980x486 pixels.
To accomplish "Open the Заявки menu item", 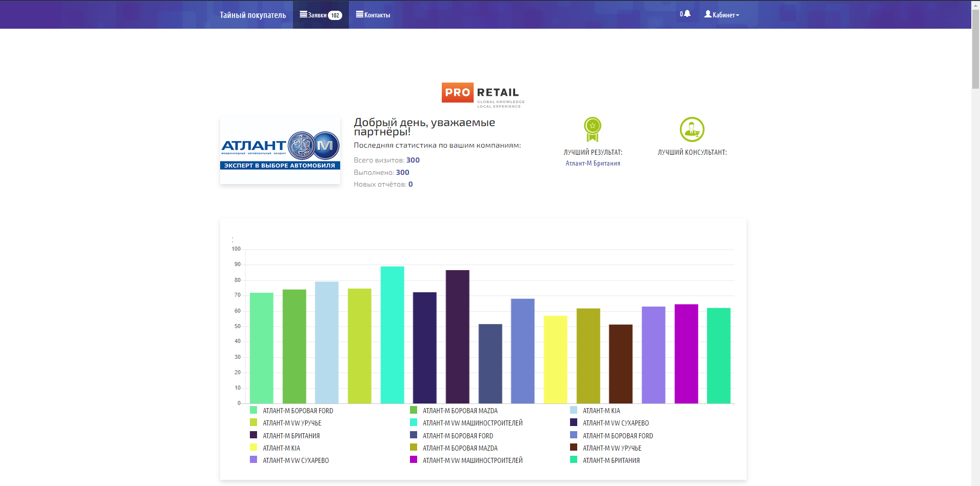I will click(321, 15).
